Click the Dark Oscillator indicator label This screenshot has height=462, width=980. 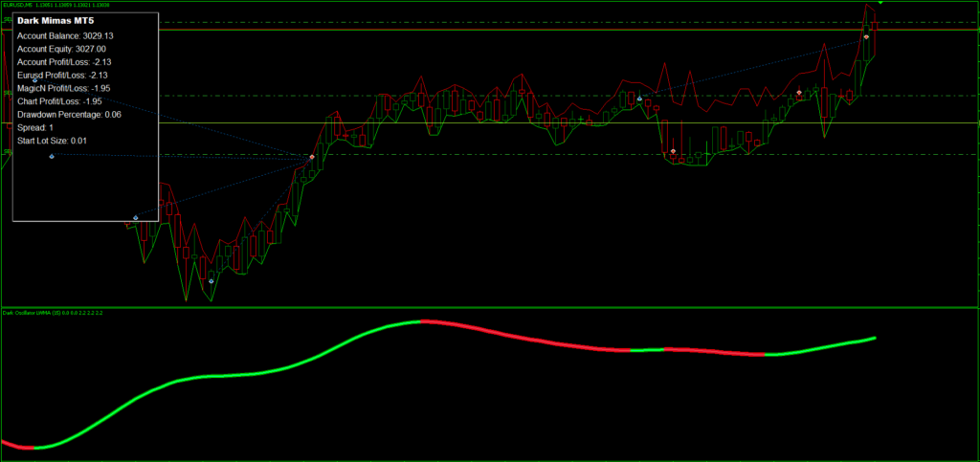coord(54,313)
